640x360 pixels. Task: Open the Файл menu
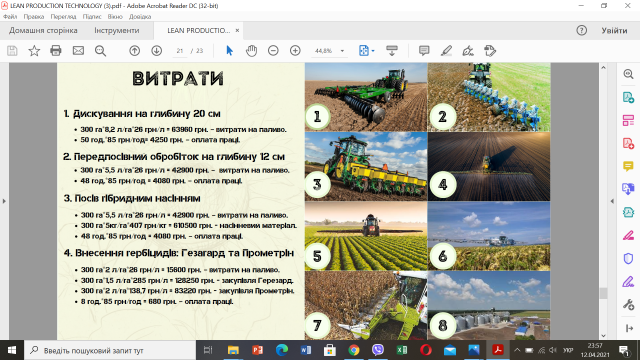pos(10,17)
